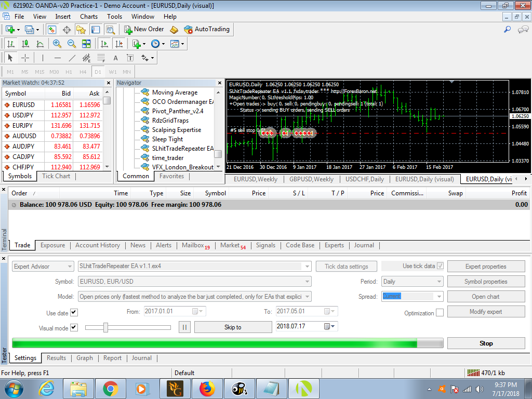
Task: Switch chart to H4 timeframe
Action: 83,72
